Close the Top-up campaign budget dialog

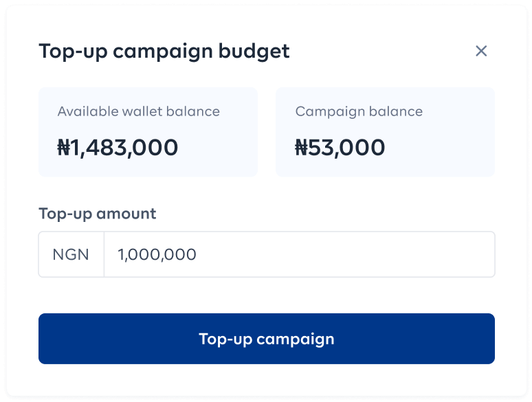481,52
